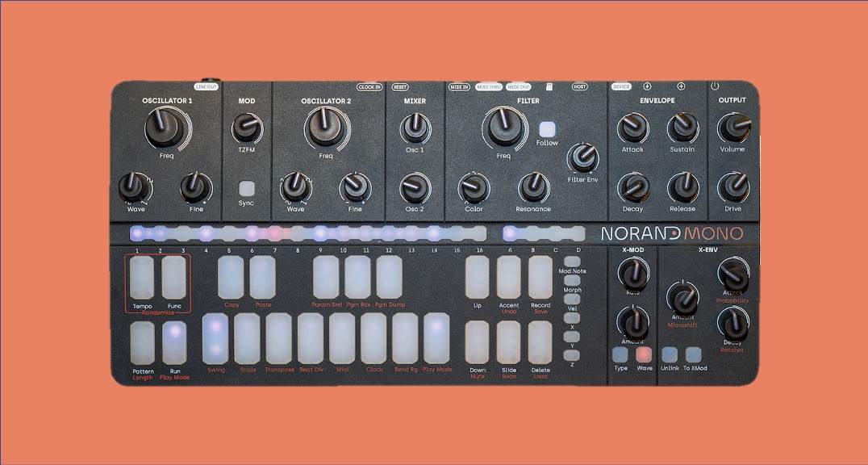Select the Mod Note button
Viewport: 868px width, 465px height.
tap(572, 262)
